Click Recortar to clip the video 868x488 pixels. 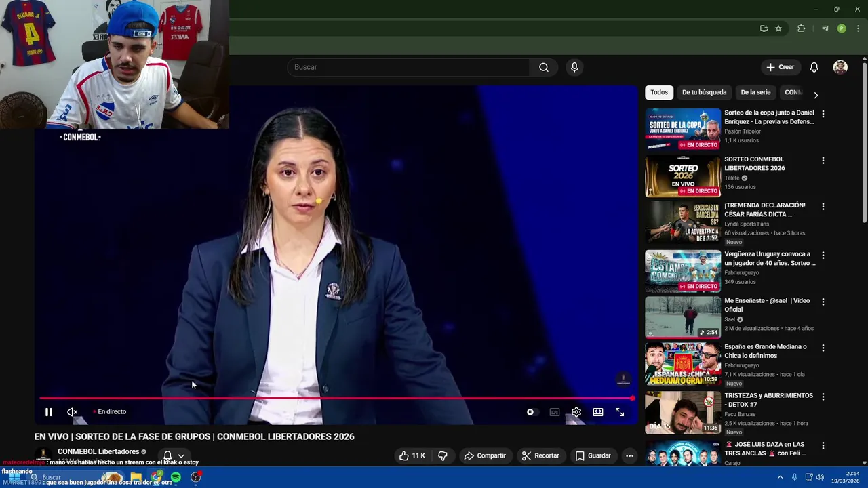click(x=540, y=455)
